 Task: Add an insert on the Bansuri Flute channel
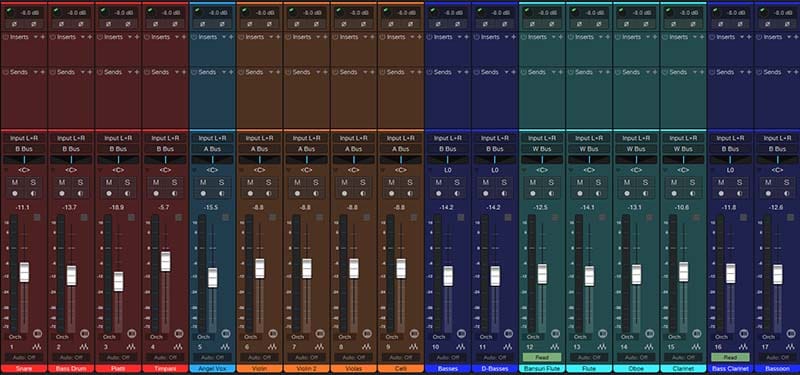point(560,37)
